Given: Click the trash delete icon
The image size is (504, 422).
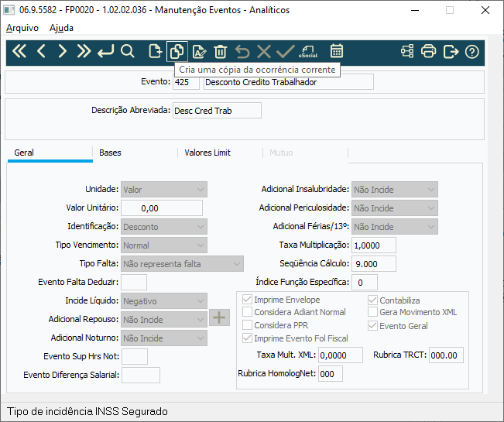Looking at the screenshot, I should [x=221, y=52].
